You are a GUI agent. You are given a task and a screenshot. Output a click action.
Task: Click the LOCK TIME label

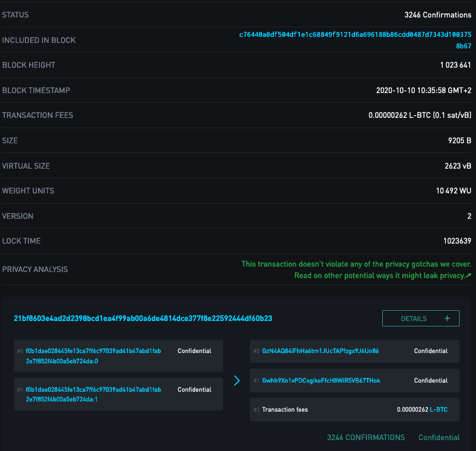click(21, 241)
